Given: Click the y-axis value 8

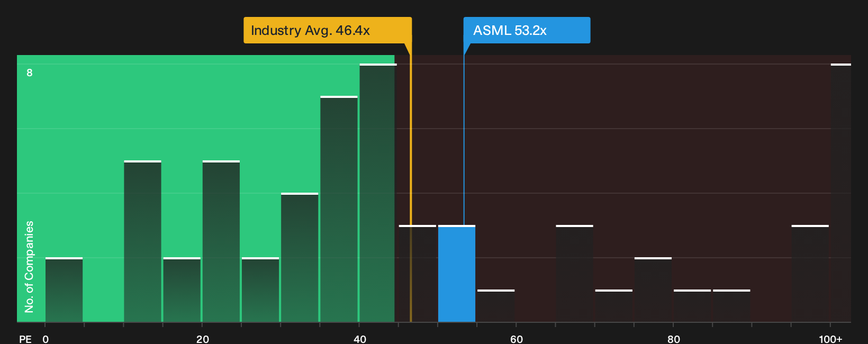Looking at the screenshot, I should (30, 73).
